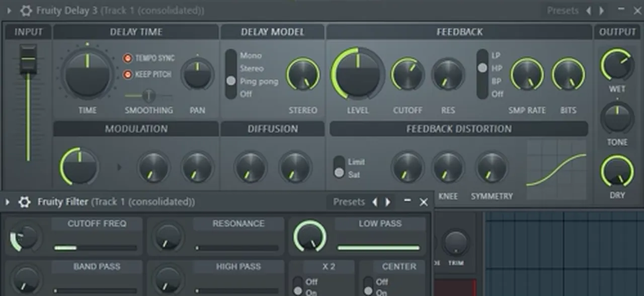
Task: Click the SMP RATE knob
Action: 527,75
